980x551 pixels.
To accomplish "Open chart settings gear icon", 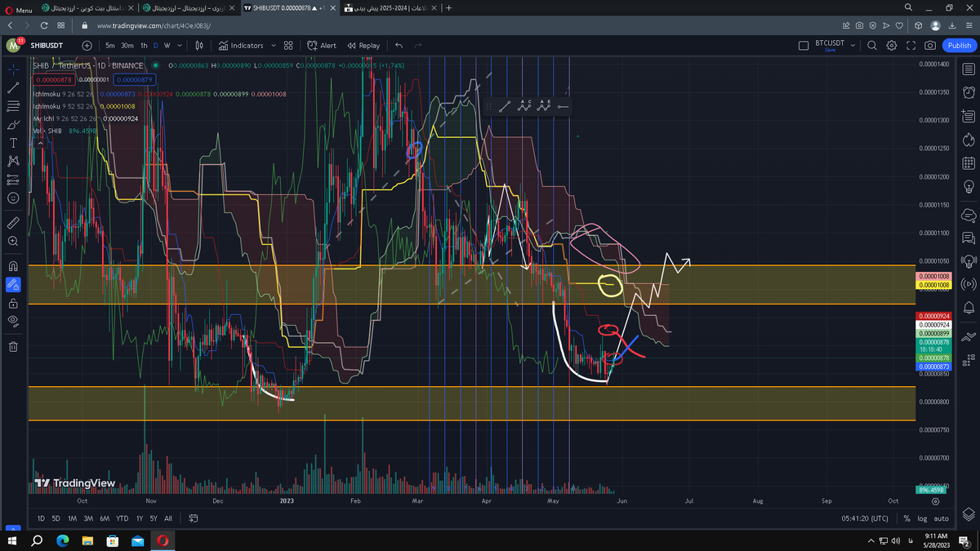I will coord(892,46).
